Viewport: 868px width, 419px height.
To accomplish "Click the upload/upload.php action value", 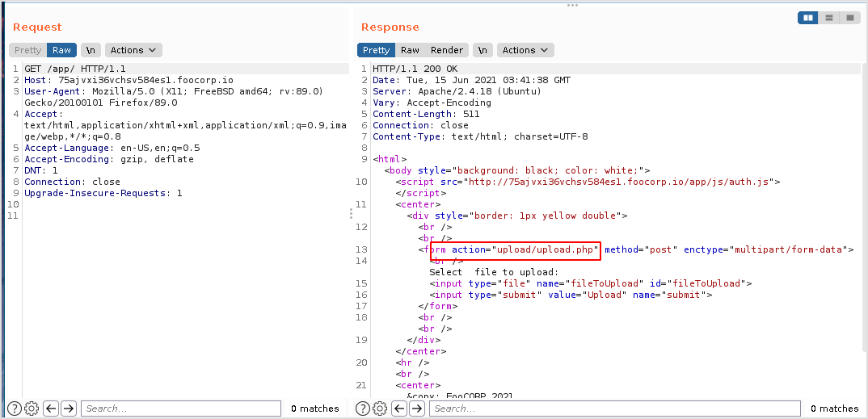I will pyautogui.click(x=545, y=249).
